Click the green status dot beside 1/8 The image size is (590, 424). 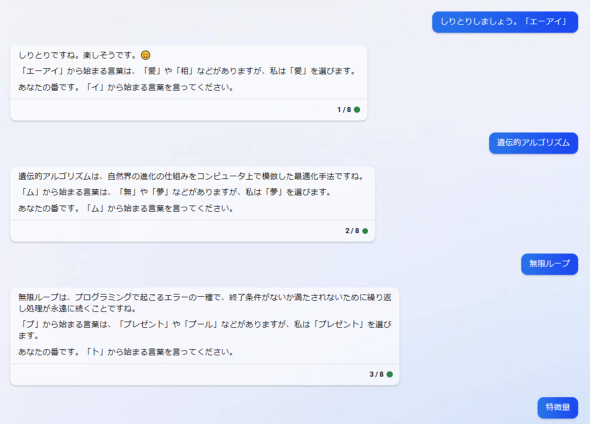[x=357, y=109]
